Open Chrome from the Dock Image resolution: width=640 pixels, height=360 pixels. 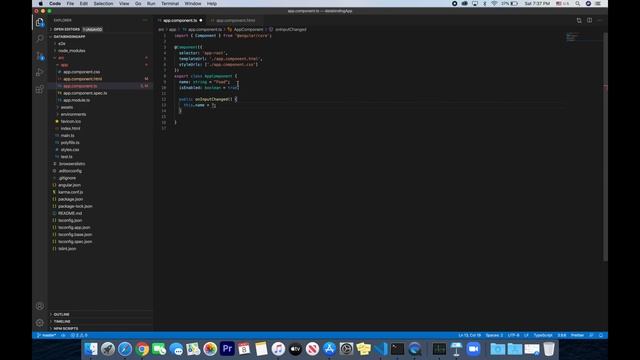(x=142, y=349)
